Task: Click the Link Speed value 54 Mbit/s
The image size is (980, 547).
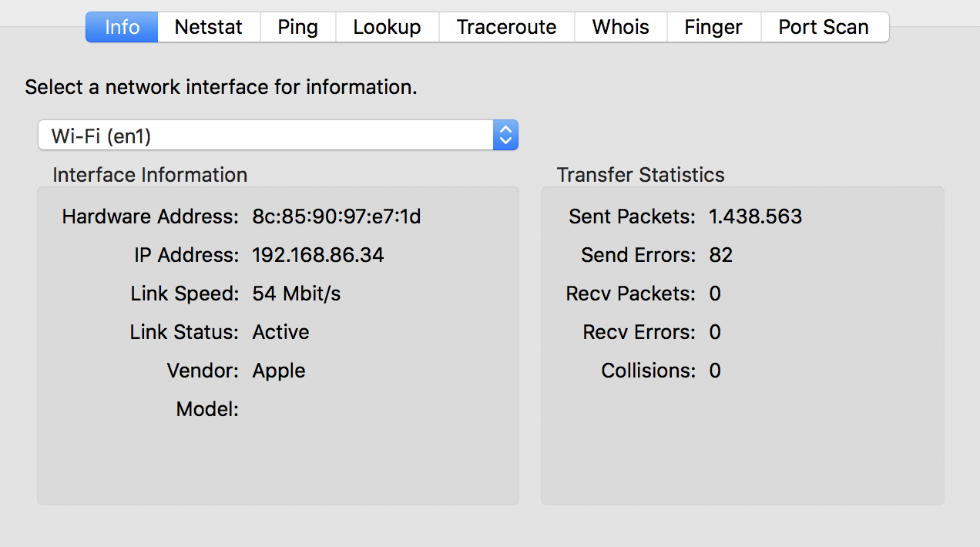Action: point(296,294)
